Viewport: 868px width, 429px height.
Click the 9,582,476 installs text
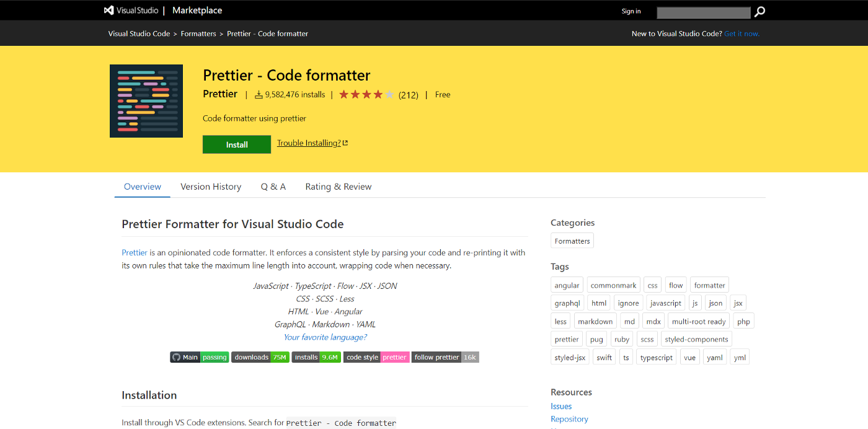pos(295,95)
